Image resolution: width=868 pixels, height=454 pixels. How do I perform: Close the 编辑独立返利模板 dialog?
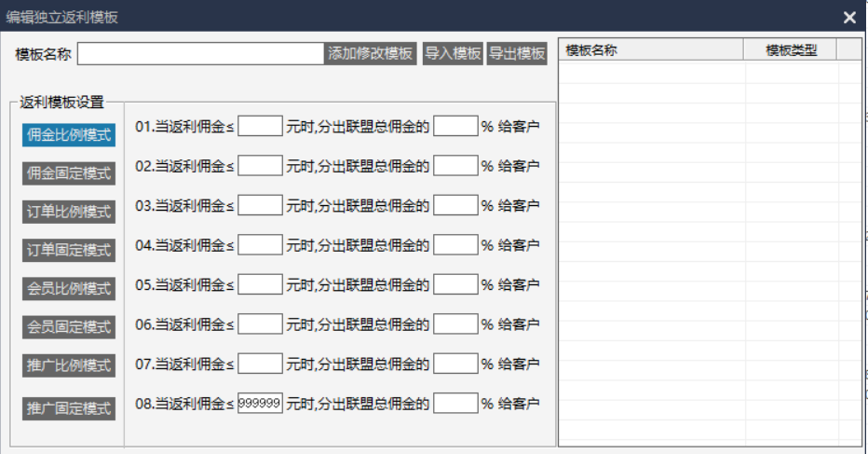[849, 17]
